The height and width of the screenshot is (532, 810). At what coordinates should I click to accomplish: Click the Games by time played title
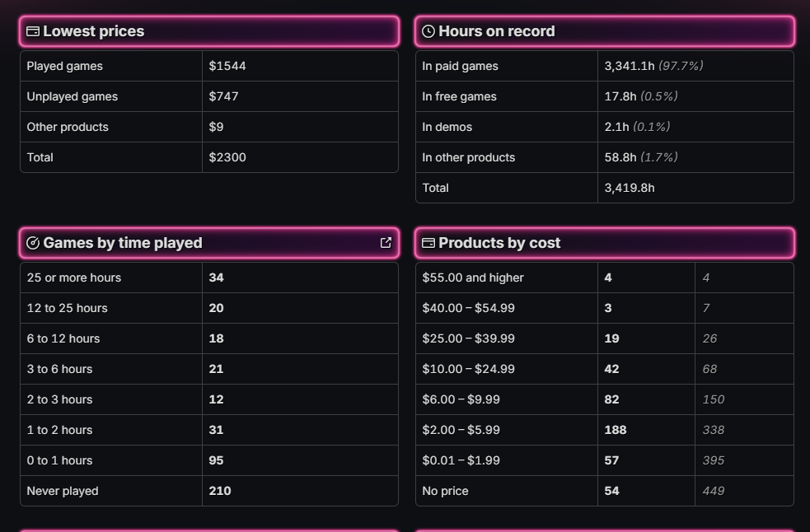tap(123, 243)
